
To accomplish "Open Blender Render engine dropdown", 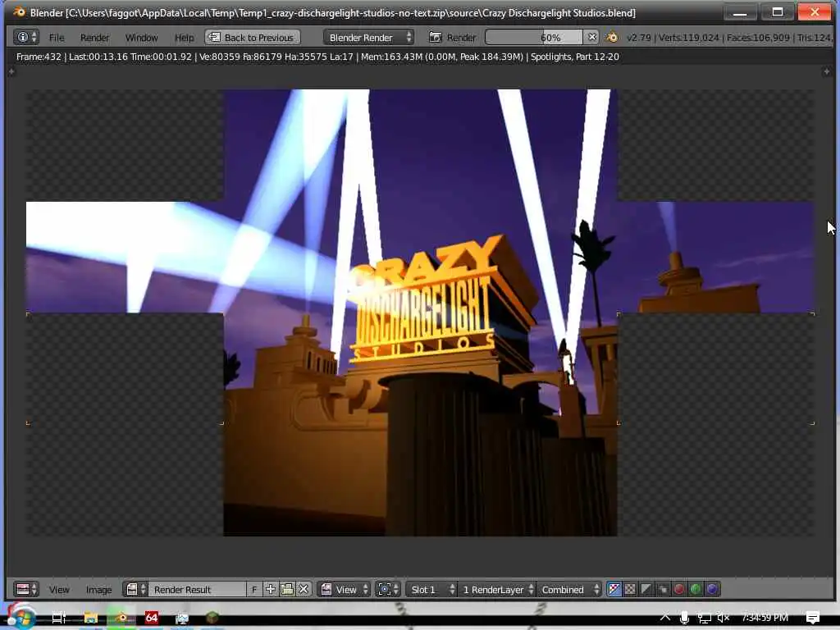I will click(368, 38).
